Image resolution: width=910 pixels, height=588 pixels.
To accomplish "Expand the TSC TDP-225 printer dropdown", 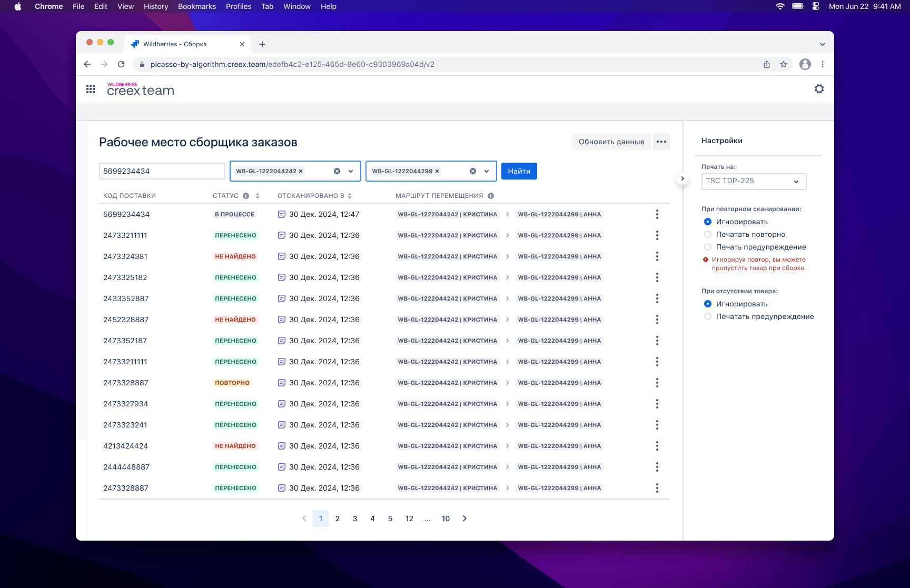I will tap(754, 181).
